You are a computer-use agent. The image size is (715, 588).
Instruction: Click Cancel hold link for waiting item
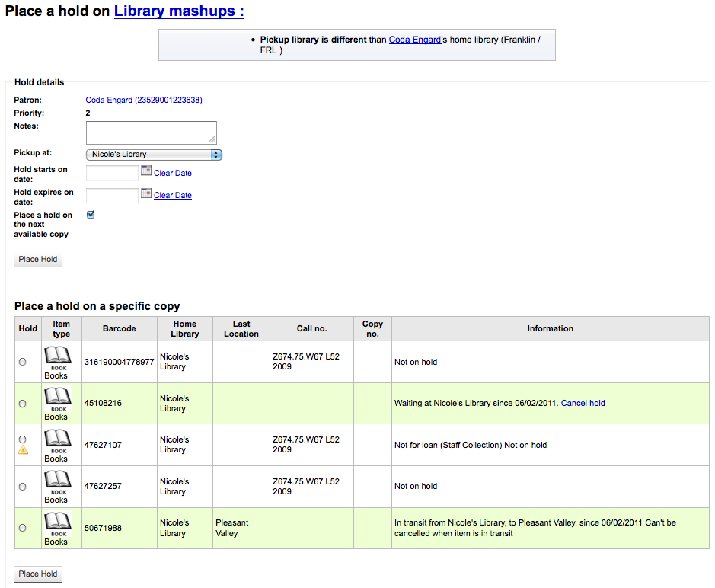583,403
